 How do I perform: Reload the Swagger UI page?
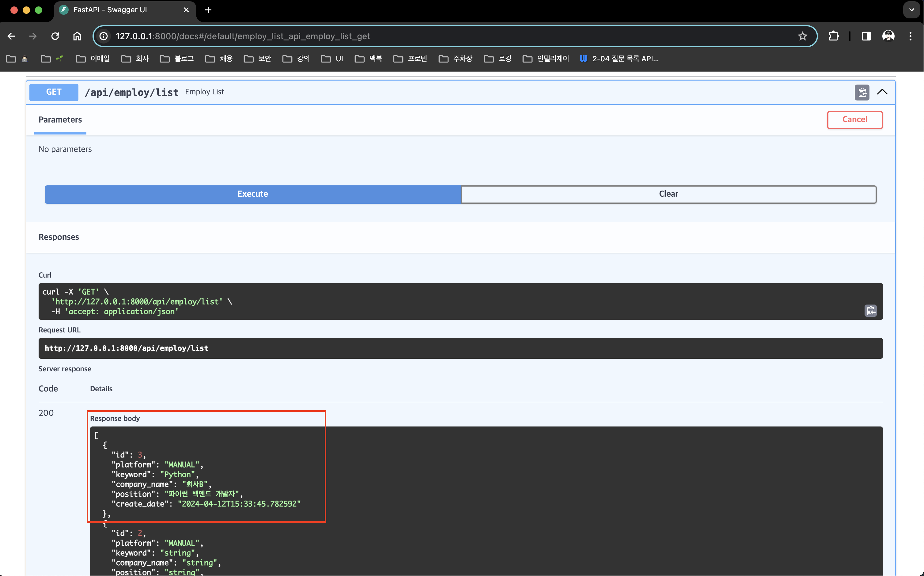coord(55,36)
